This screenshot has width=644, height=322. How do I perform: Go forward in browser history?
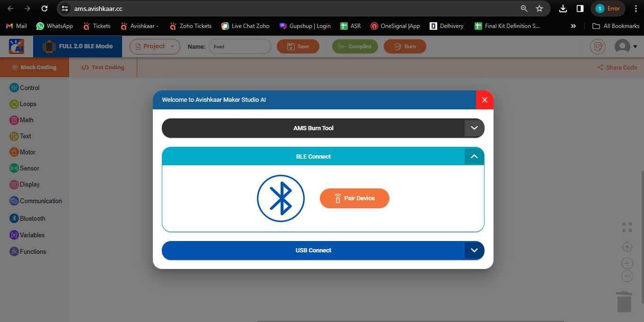[27, 9]
